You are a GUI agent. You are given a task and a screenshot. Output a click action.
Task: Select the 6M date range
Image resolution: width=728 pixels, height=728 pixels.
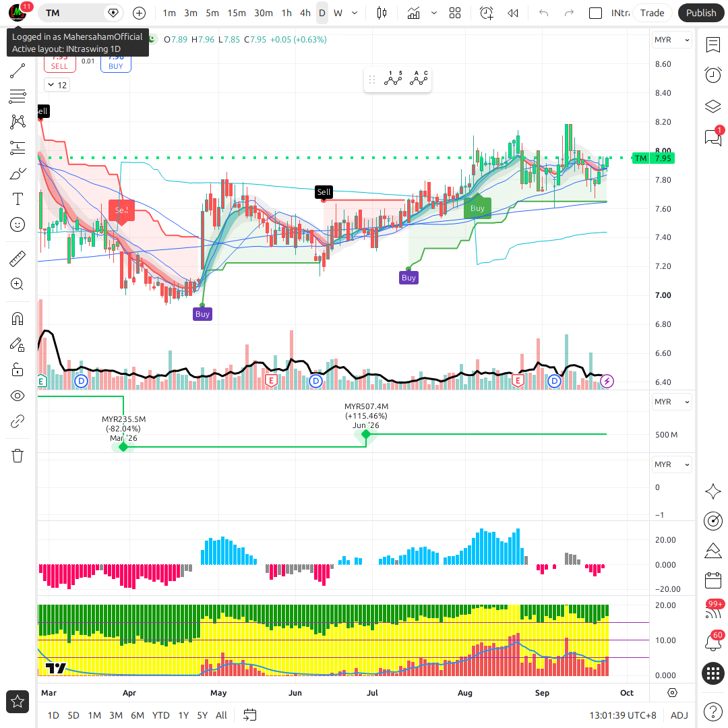point(138,715)
